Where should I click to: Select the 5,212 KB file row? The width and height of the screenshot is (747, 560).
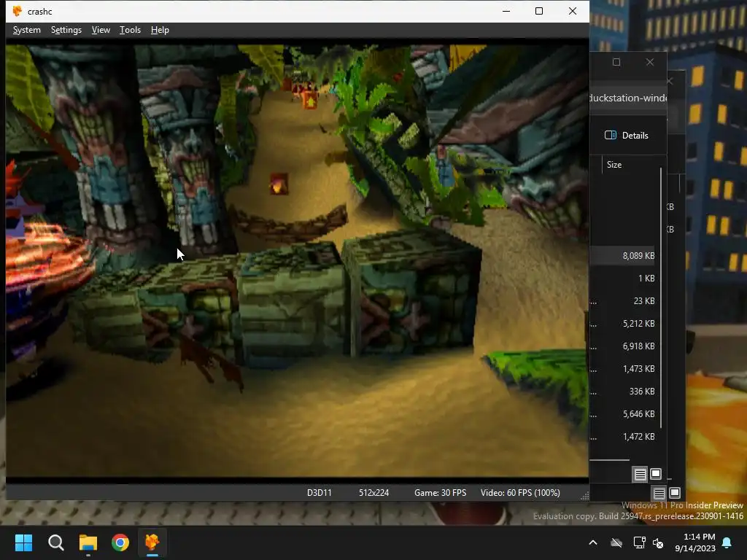click(x=624, y=323)
